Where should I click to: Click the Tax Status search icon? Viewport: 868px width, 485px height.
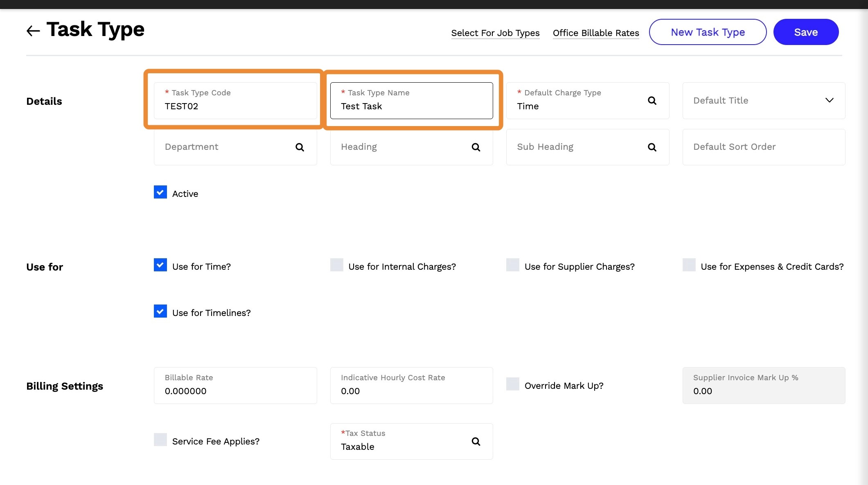tap(476, 442)
